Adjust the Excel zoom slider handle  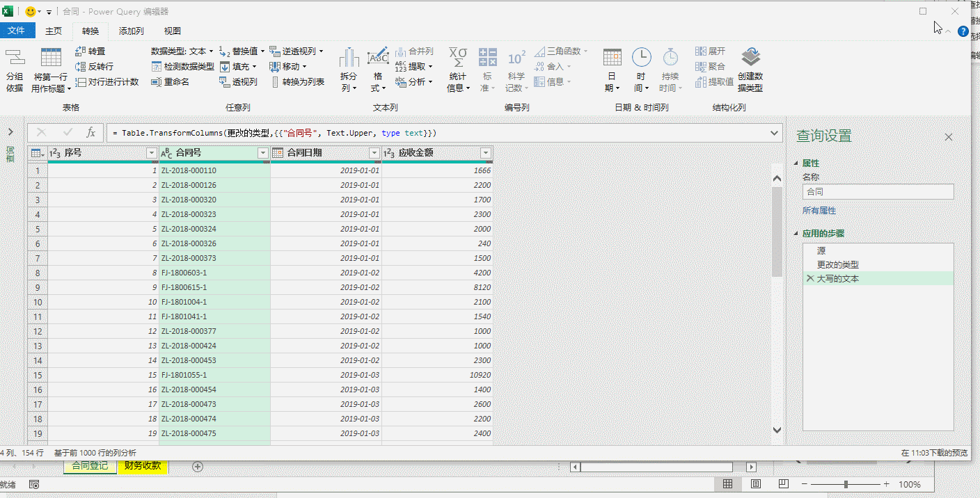[846, 484]
